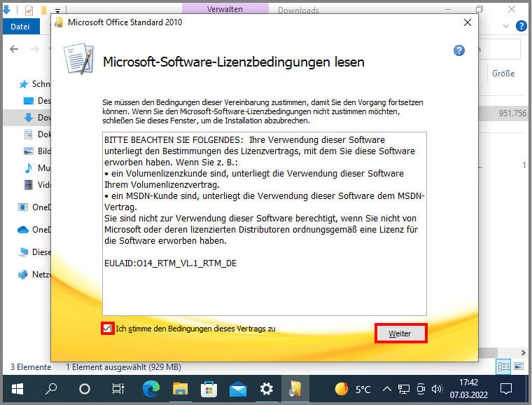Open Settings gear icon in the taskbar
Screen dimensions: 532x405
tap(267, 389)
